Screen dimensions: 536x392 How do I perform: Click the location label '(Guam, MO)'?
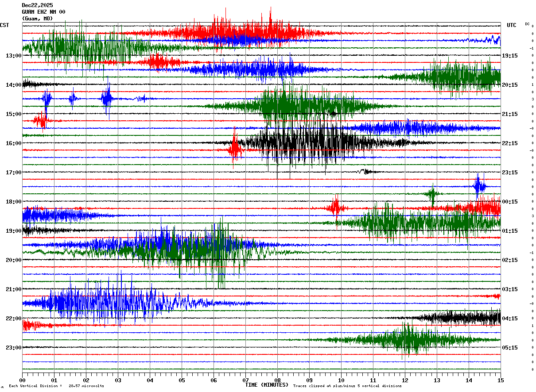[37, 19]
